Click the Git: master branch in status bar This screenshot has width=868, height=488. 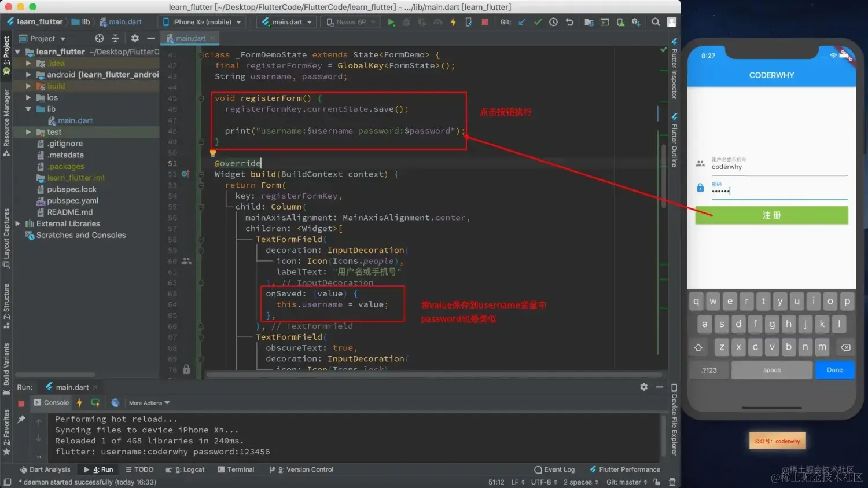[627, 482]
